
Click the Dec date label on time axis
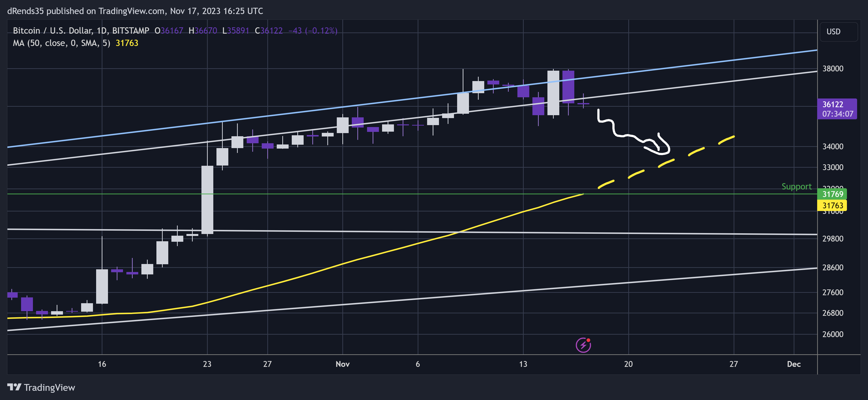tap(793, 364)
